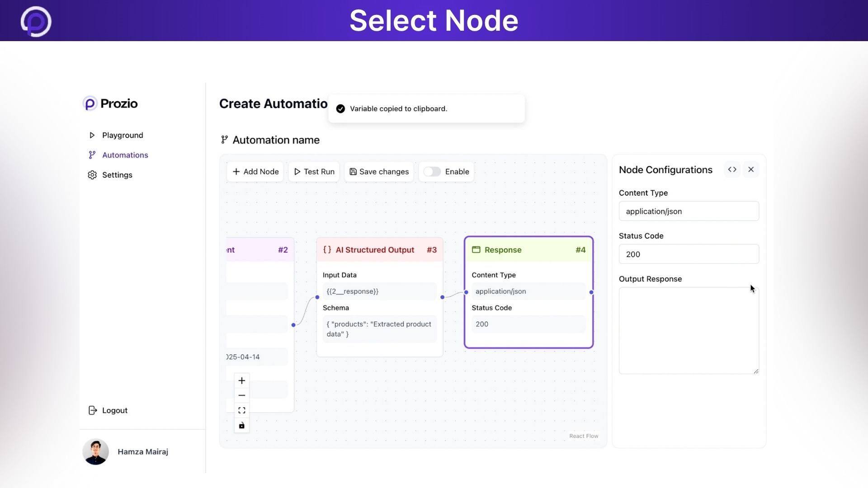
Task: Open Playground from the sidebar
Action: coord(123,135)
